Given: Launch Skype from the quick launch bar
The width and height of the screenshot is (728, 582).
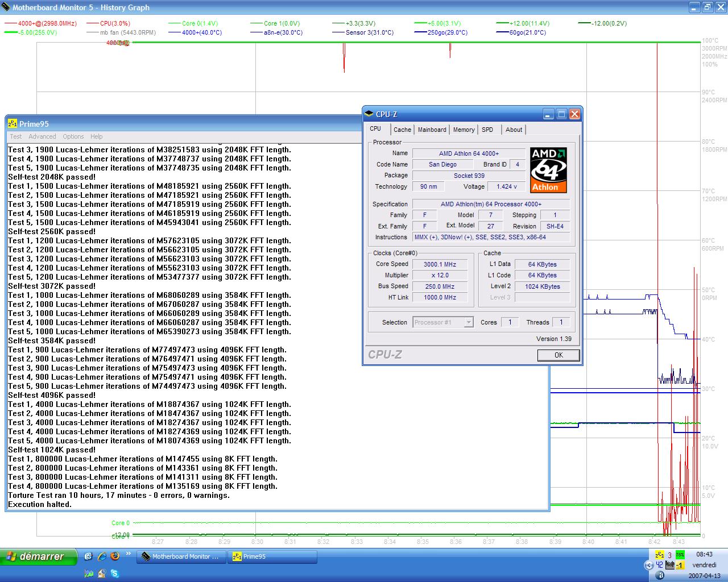Looking at the screenshot, I should click(x=115, y=573).
